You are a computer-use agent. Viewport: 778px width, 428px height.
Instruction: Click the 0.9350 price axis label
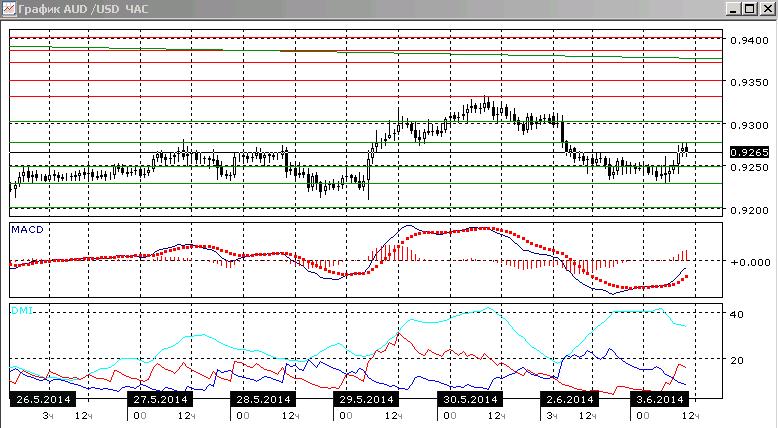tap(749, 82)
